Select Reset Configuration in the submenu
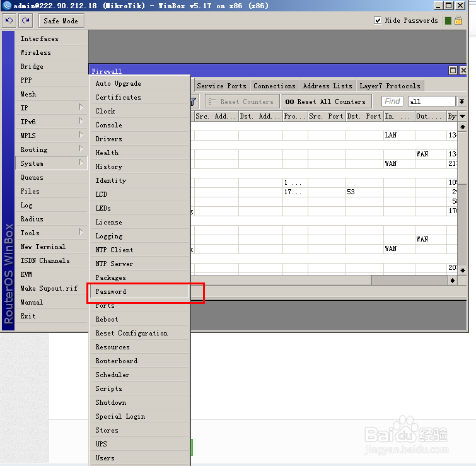 pos(139,333)
